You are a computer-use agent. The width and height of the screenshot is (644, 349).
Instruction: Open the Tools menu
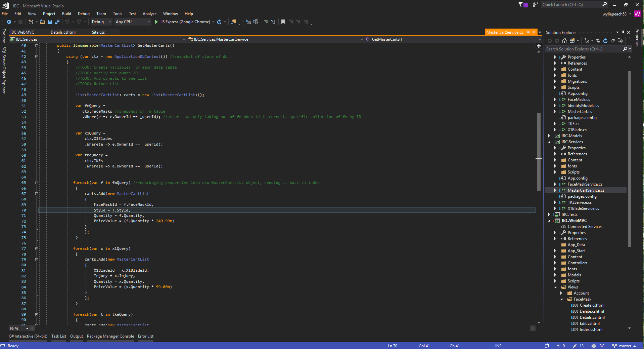(118, 14)
